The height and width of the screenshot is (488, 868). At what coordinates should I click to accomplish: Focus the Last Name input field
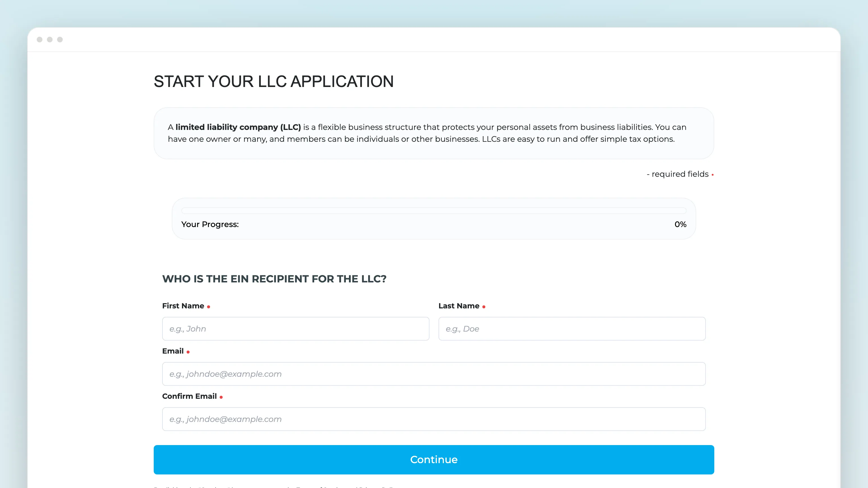click(572, 329)
